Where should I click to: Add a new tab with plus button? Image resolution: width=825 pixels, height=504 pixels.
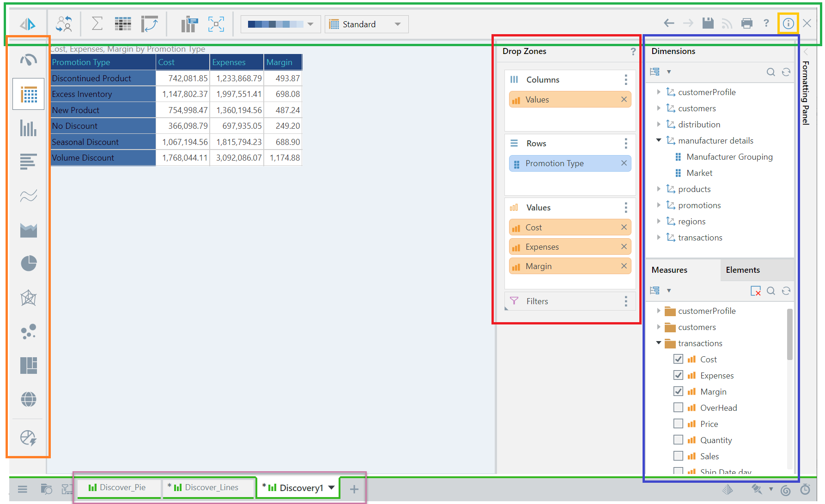click(x=354, y=489)
